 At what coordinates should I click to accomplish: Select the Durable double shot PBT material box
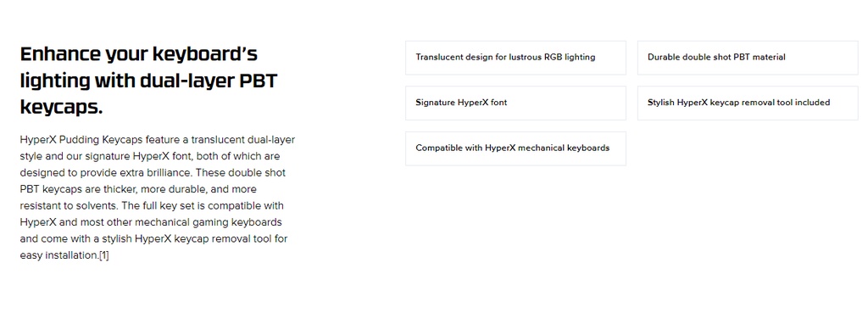click(748, 58)
